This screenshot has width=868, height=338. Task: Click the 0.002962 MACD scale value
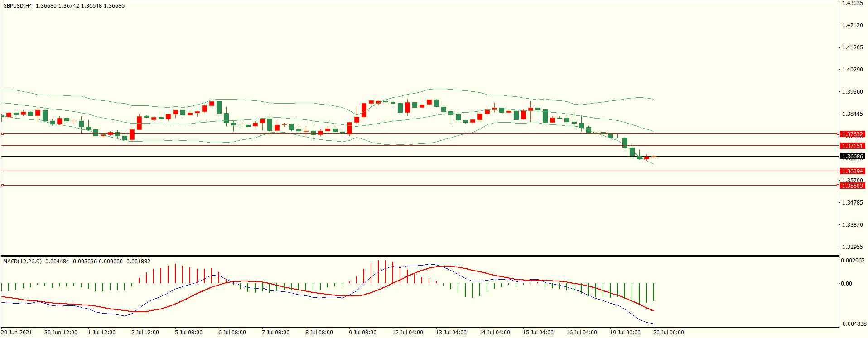click(853, 261)
